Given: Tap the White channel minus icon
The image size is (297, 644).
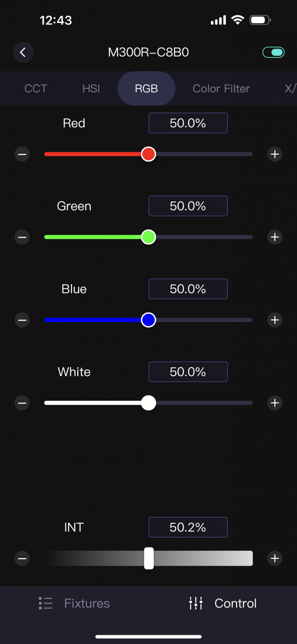Looking at the screenshot, I should point(22,403).
